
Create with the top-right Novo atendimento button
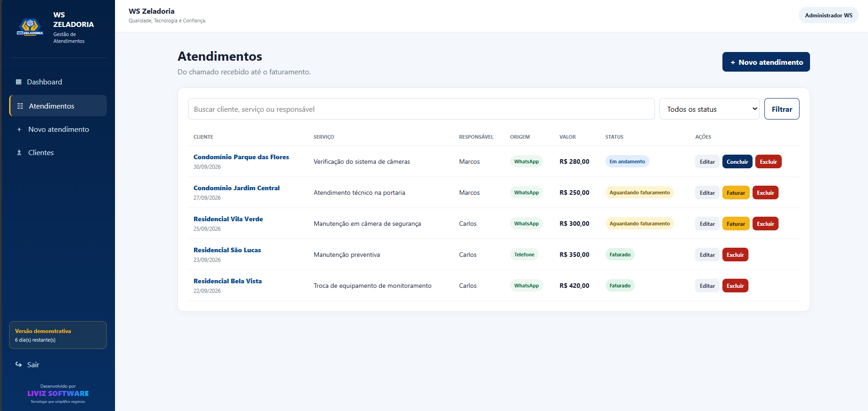point(766,62)
